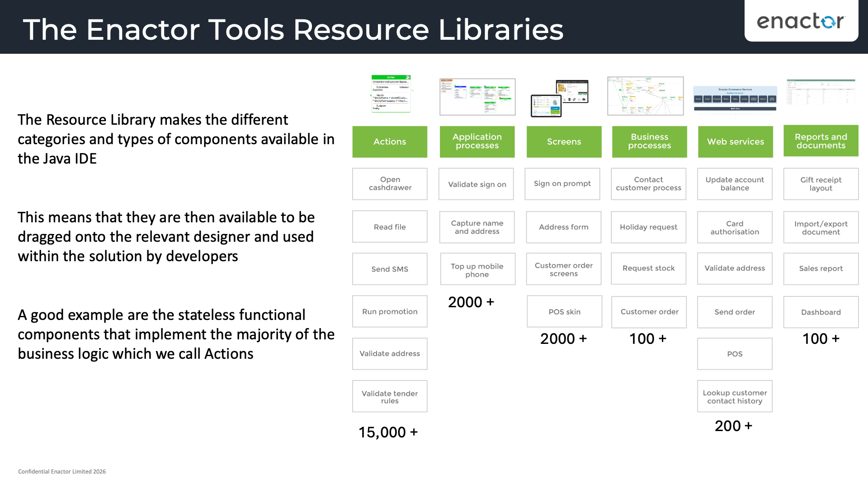This screenshot has width=868, height=488.
Task: Click the Sign on prompt screen item
Action: pyautogui.click(x=562, y=183)
